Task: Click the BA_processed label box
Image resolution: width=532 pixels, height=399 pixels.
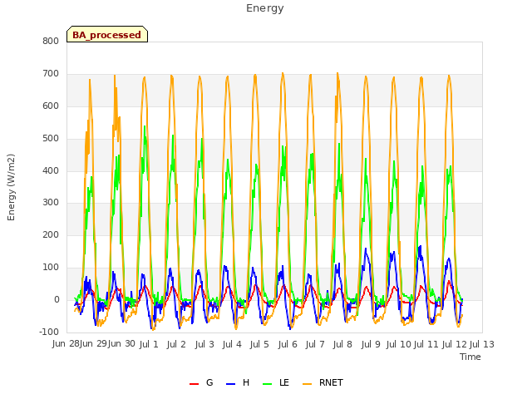Action: click(107, 34)
